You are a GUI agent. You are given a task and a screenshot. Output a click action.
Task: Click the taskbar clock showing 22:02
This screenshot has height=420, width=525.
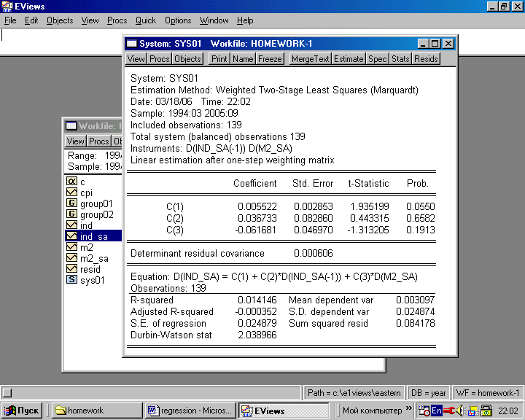[508, 411]
